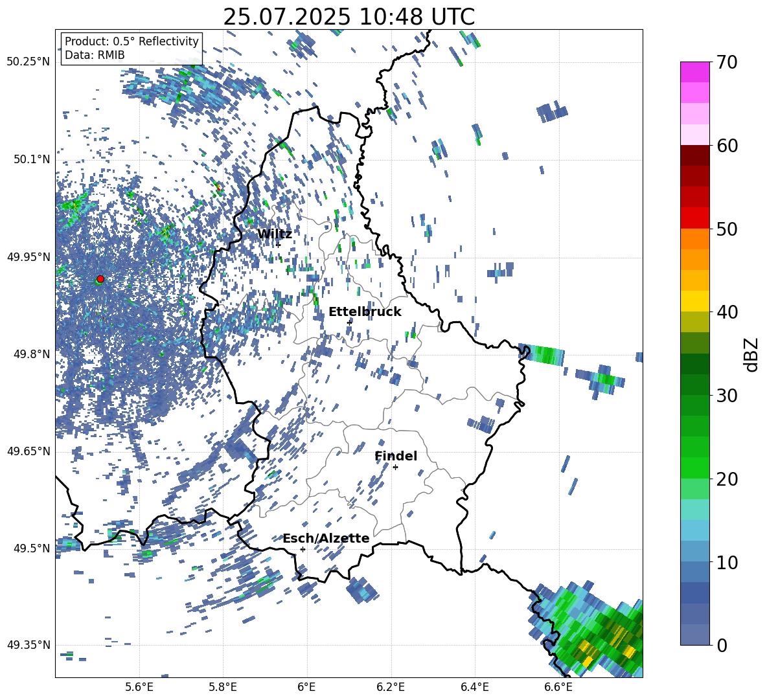Click the Wiltz city label

[275, 234]
